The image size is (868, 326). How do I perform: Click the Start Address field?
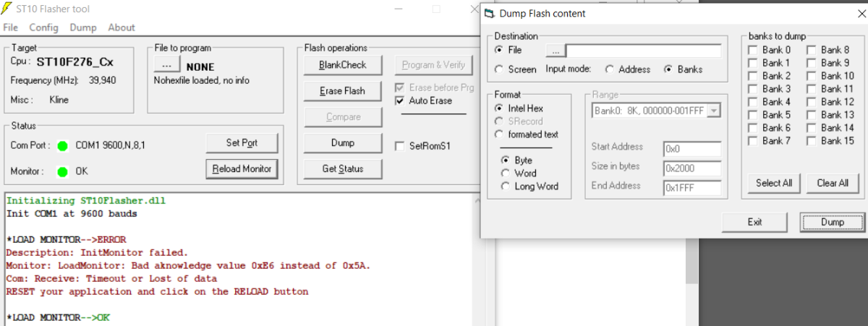[x=692, y=150]
